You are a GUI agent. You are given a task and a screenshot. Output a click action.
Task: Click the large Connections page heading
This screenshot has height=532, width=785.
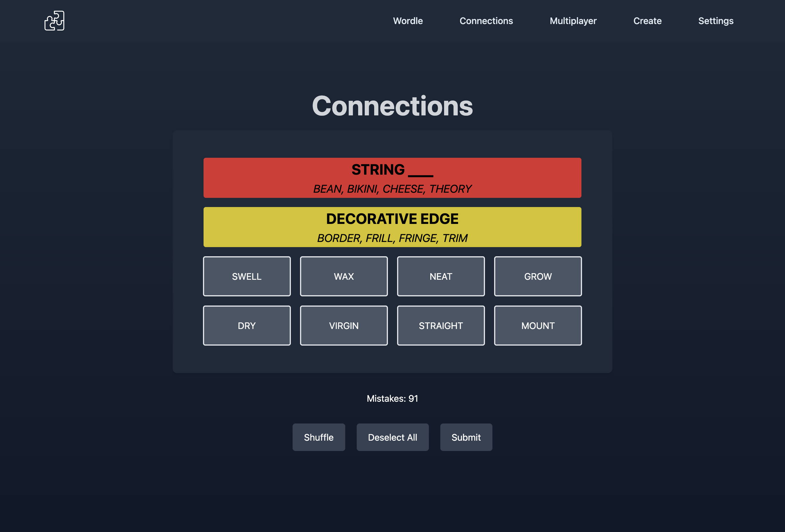coord(393,106)
